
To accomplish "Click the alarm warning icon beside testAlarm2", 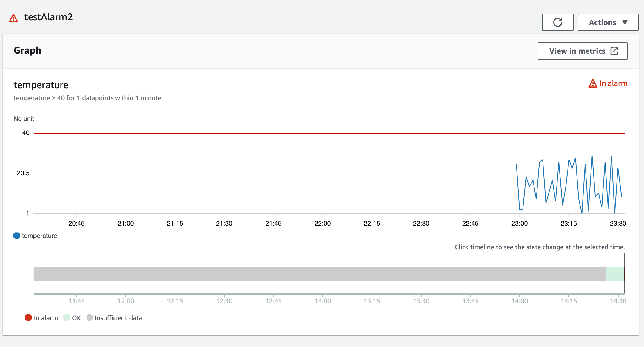I will coord(13,18).
